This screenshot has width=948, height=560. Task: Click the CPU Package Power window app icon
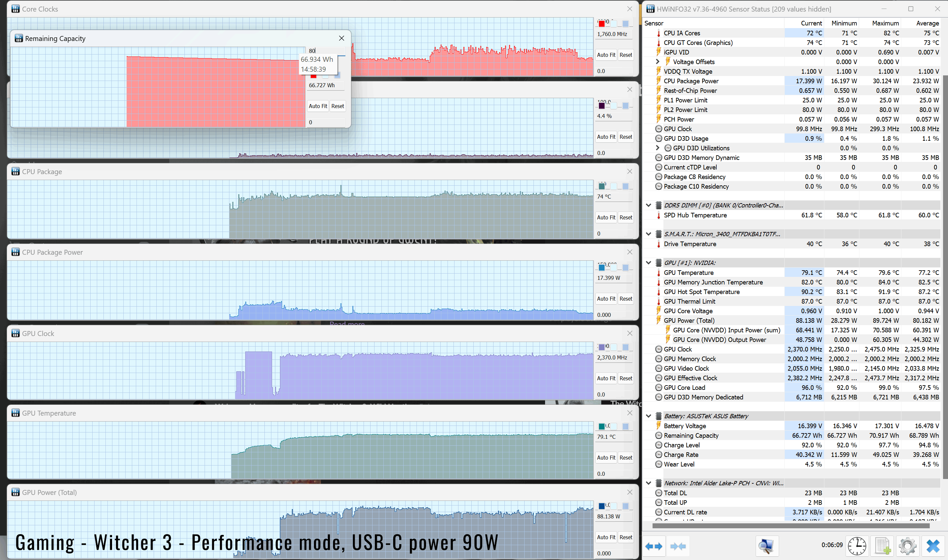click(16, 252)
